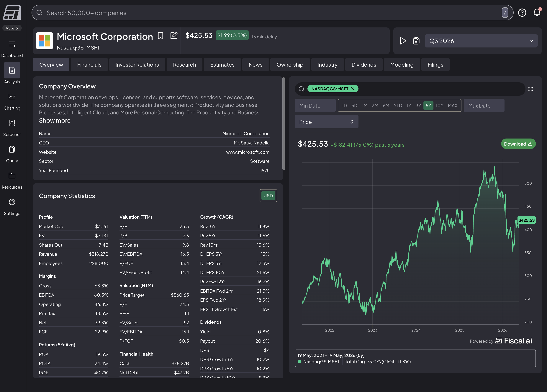Open the Settings gear icon

(12, 202)
